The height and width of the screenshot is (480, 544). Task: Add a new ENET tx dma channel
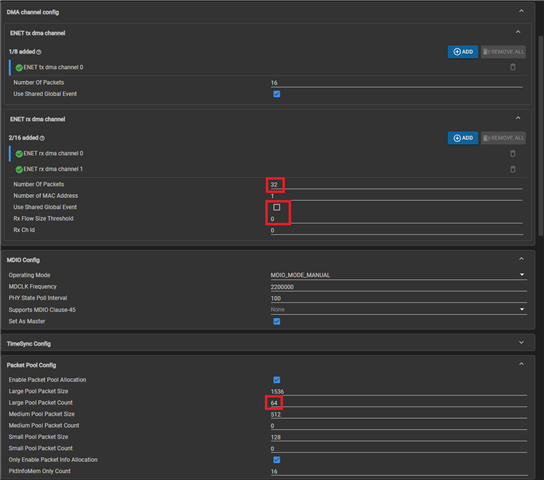click(463, 52)
